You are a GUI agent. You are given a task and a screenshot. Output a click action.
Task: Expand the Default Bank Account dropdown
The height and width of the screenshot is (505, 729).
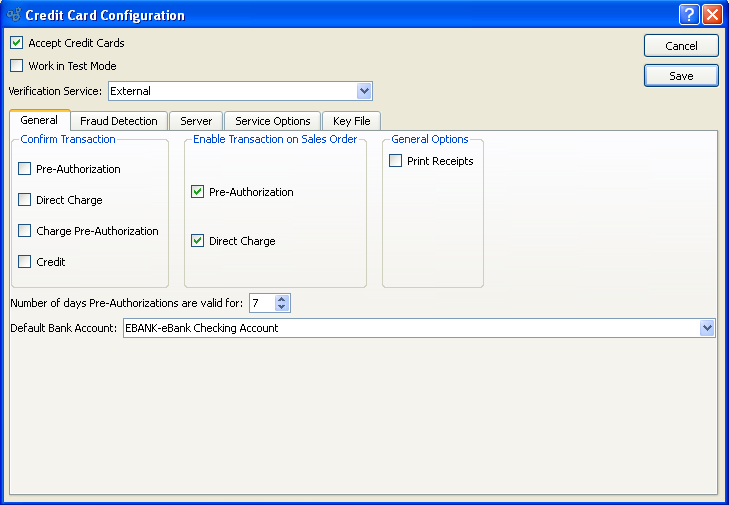707,328
